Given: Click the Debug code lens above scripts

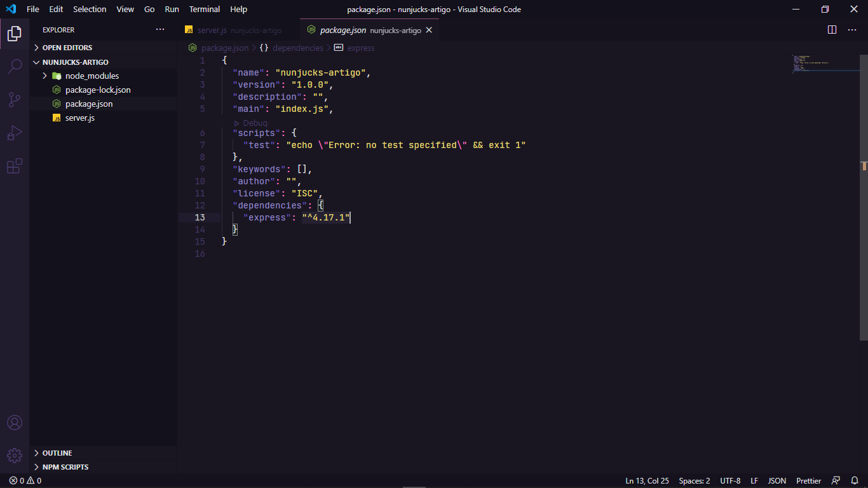Looking at the screenshot, I should point(250,123).
